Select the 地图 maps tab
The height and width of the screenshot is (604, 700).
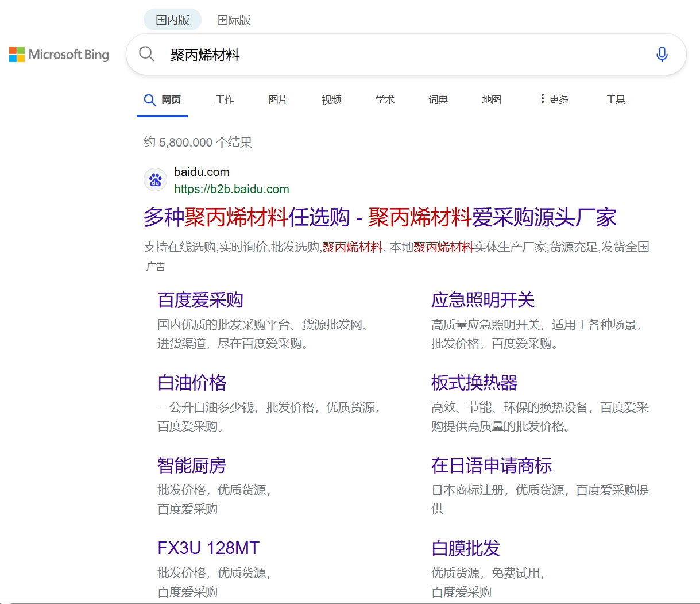click(x=491, y=99)
